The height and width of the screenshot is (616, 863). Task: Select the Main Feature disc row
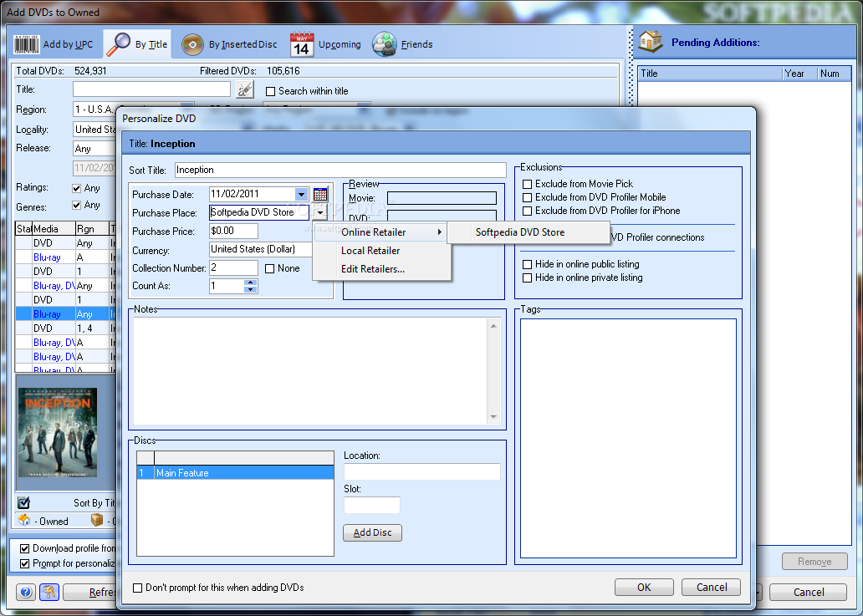235,472
